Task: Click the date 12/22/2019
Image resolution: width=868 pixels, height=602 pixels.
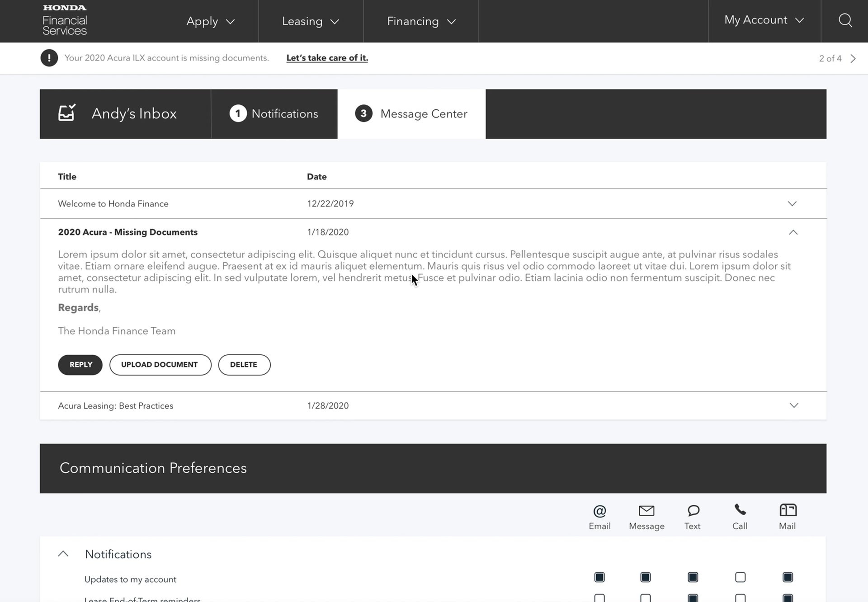Action: tap(330, 204)
